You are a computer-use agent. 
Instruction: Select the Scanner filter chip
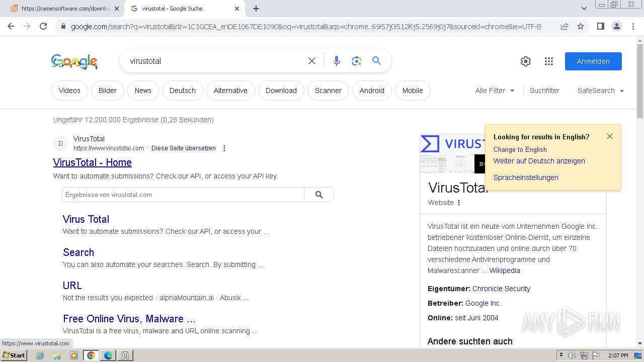click(x=328, y=90)
